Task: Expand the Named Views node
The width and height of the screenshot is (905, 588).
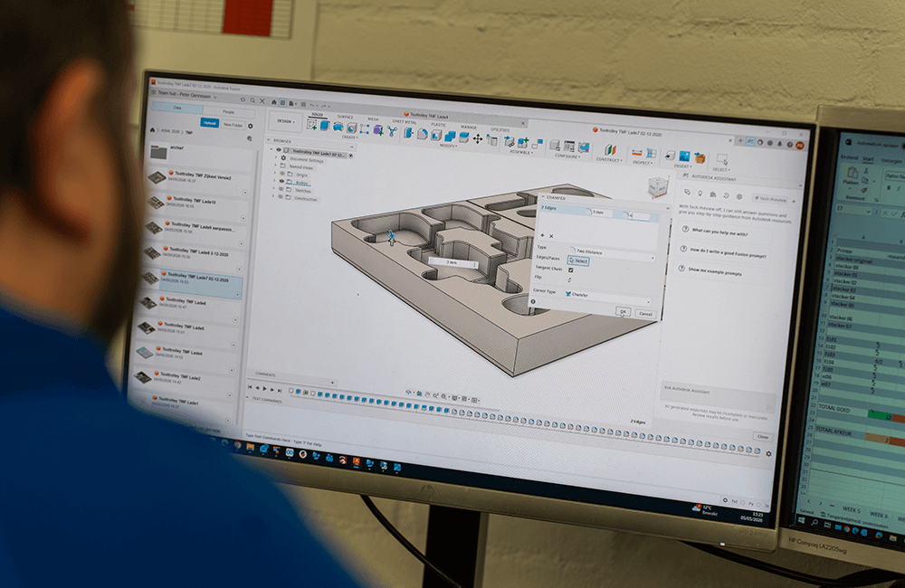Action: click(x=275, y=165)
